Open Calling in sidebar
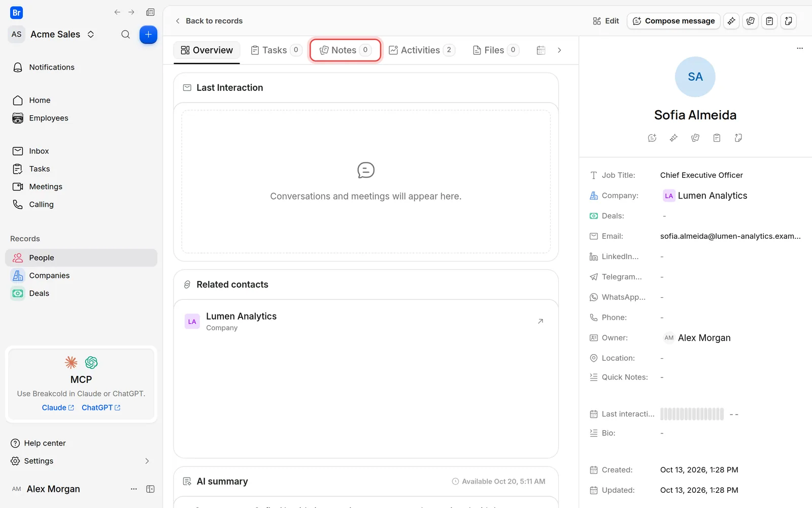The height and width of the screenshot is (508, 812). click(x=81, y=204)
